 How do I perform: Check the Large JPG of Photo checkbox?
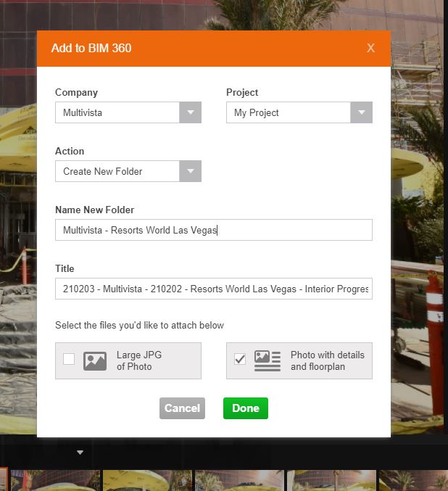point(69,359)
